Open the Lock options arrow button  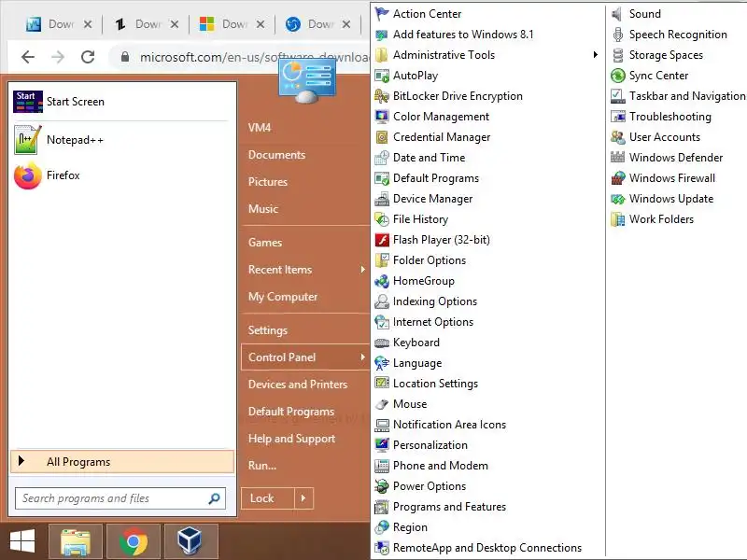click(x=303, y=498)
